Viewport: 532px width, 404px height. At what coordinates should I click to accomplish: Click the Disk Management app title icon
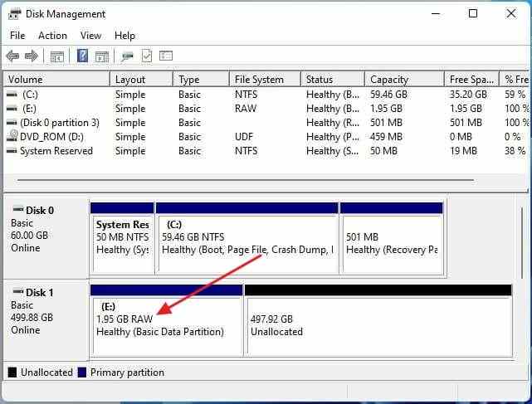click(x=15, y=14)
